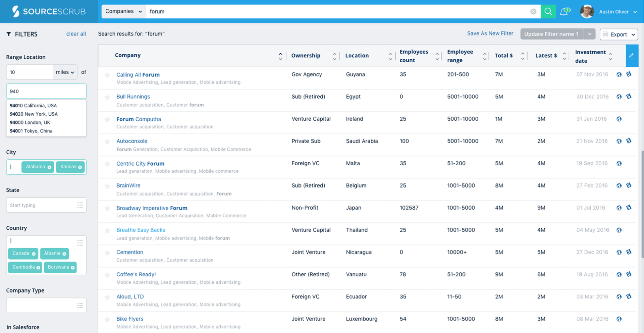644x333 pixels.
Task: Remove the Canada country tag
Action: click(x=34, y=254)
